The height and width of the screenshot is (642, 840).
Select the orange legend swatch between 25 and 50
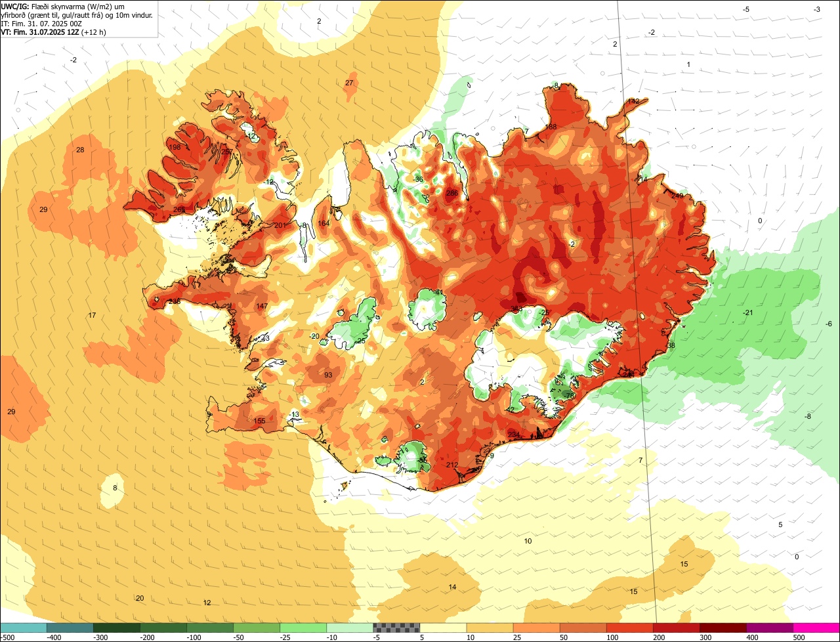pos(536,628)
